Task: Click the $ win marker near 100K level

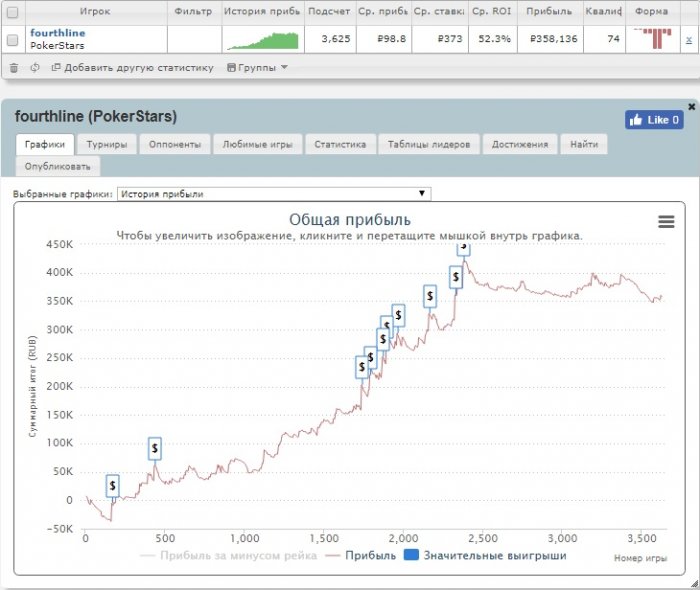Action: [x=154, y=448]
